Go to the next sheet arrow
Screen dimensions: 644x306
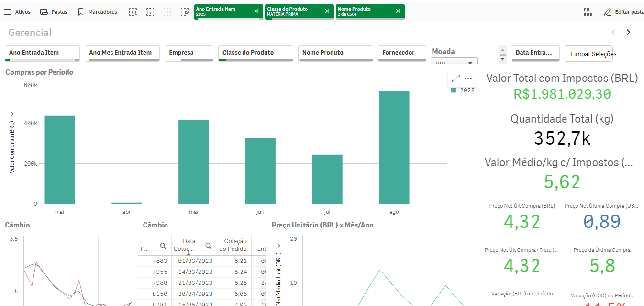pos(629,33)
